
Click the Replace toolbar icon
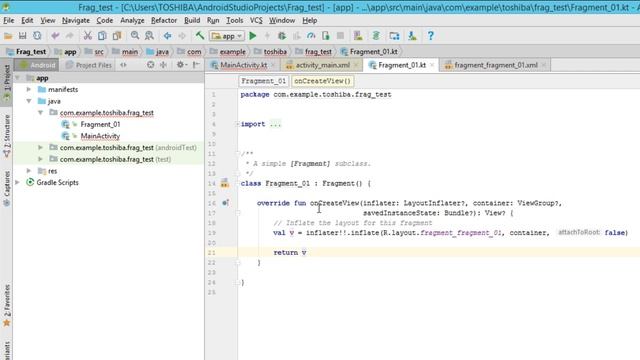(x=149, y=36)
